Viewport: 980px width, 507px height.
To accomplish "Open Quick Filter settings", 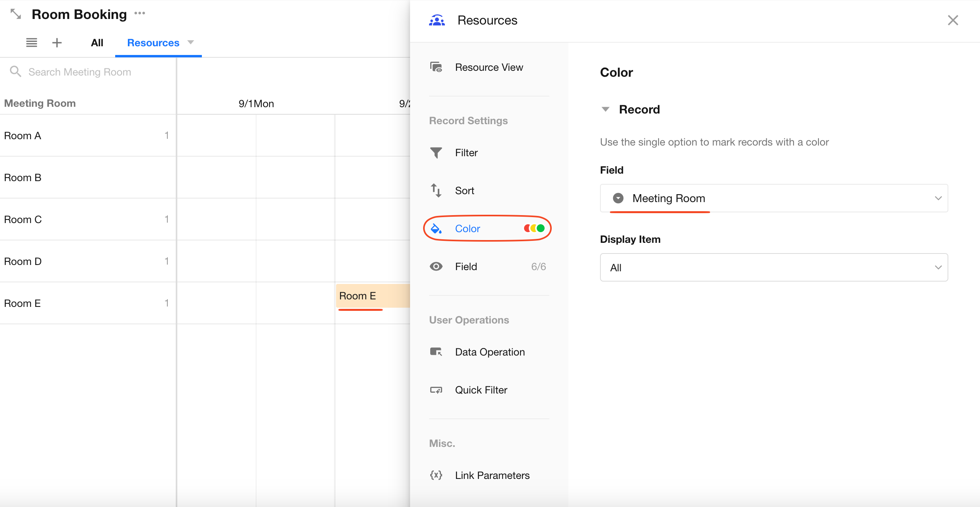I will [x=481, y=390].
